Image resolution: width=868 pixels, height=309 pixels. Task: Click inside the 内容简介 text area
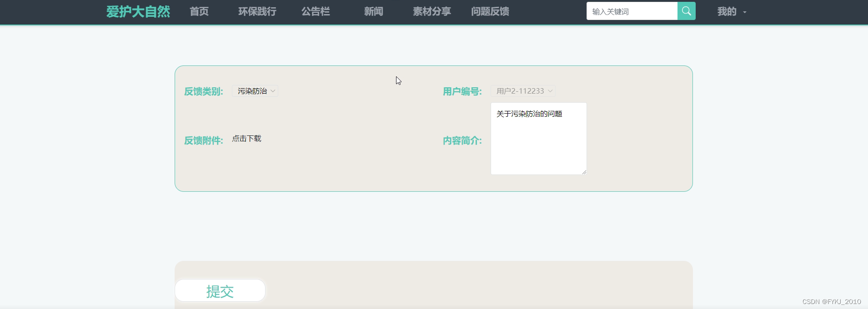(x=539, y=139)
